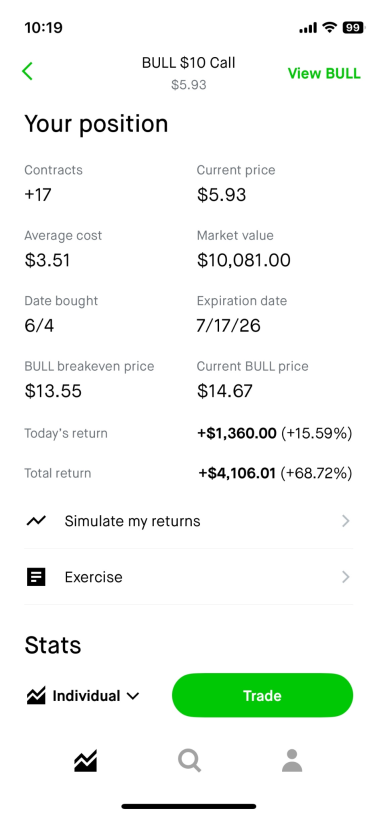Tap the account chart icon beside Individual
The height and width of the screenshot is (817, 377).
(36, 696)
